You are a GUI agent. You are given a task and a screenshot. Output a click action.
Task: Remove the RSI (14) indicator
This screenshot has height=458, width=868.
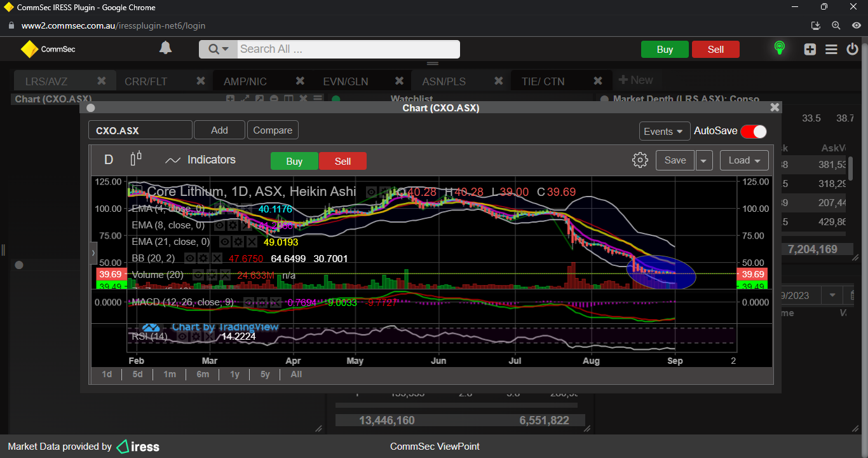[x=208, y=336]
